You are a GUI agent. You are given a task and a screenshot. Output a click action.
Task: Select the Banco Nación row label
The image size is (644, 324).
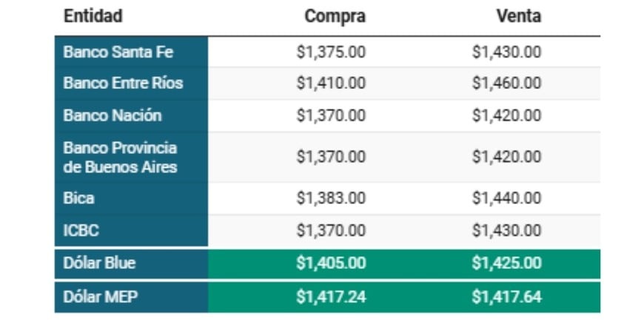(113, 115)
